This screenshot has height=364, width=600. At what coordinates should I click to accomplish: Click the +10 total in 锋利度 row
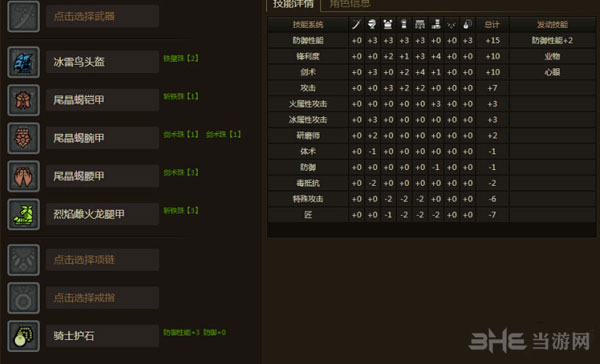pos(492,57)
